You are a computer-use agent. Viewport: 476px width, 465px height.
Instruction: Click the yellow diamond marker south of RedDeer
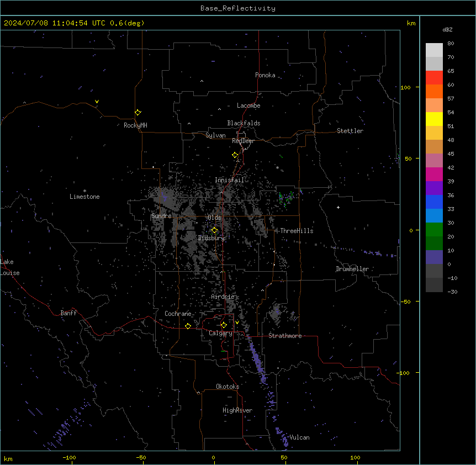pos(235,155)
